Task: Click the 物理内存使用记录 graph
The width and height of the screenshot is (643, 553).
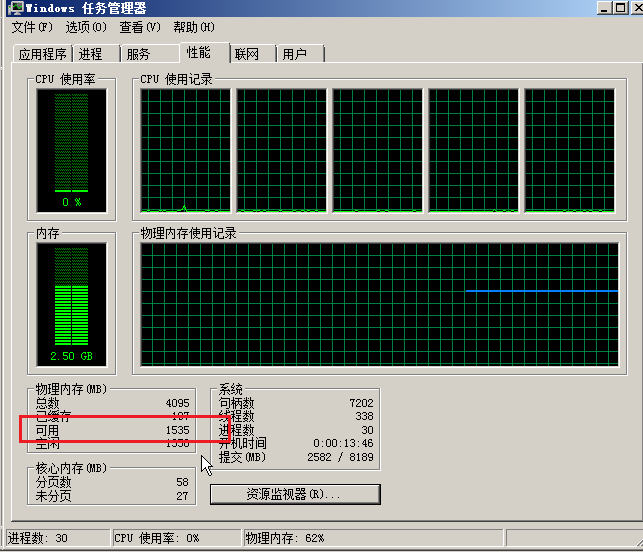Action: click(379, 305)
